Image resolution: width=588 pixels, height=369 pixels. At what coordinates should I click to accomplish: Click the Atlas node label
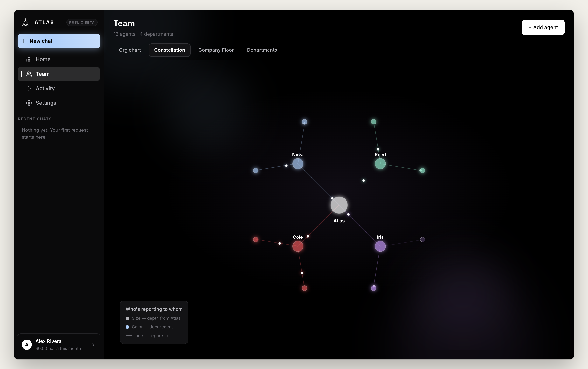click(x=339, y=221)
